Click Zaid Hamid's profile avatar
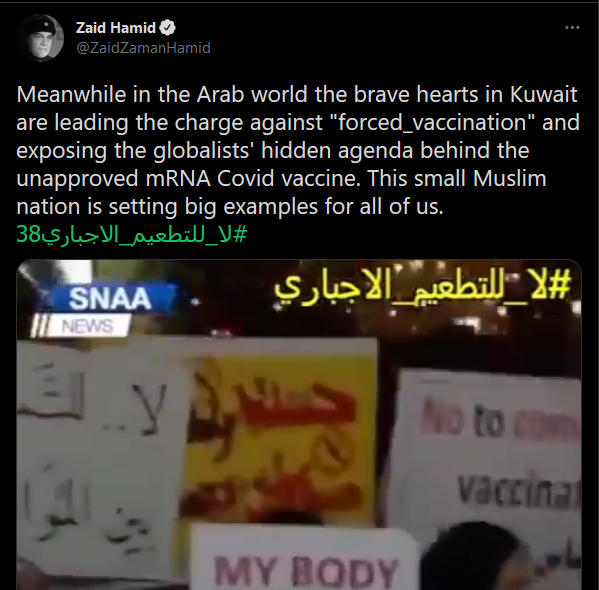The width and height of the screenshot is (599, 590). pos(40,38)
